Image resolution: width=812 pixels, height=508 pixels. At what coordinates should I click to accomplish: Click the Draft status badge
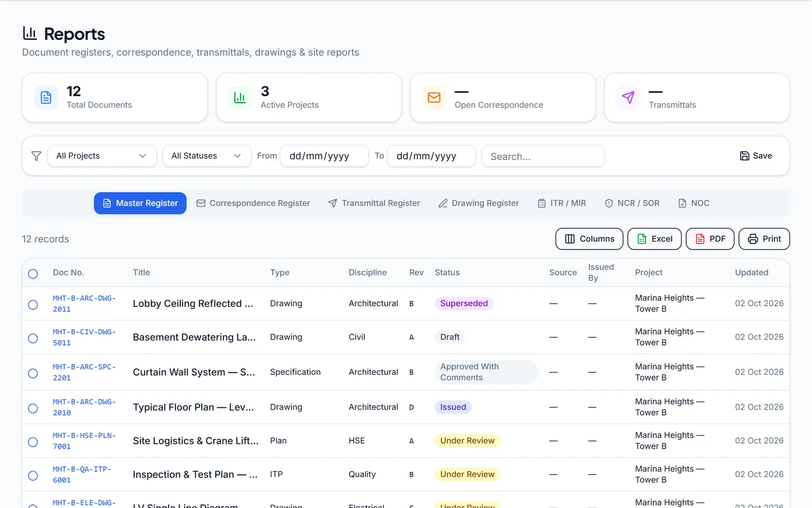[450, 337]
